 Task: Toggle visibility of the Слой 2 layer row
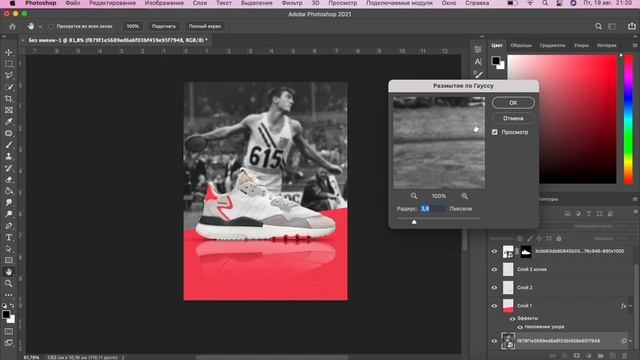[494, 288]
